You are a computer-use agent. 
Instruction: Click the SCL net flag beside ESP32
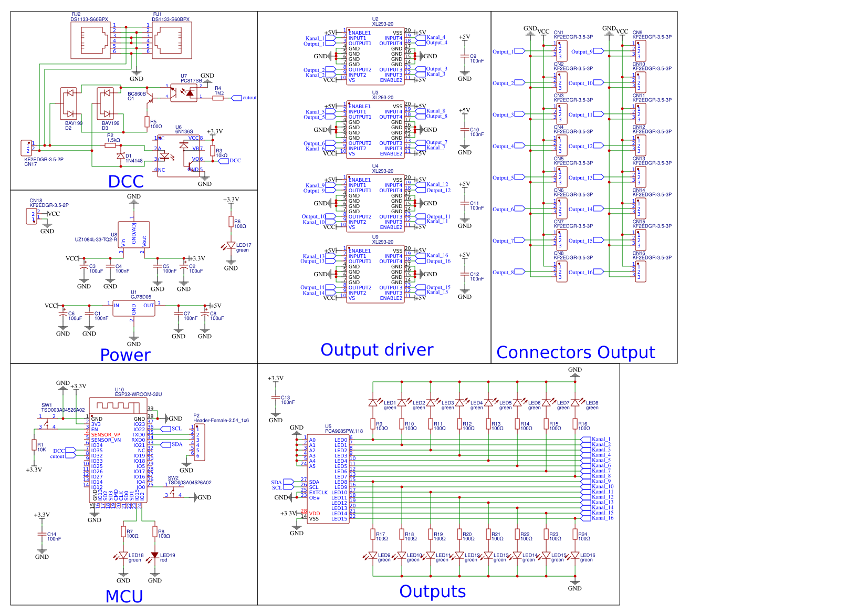pyautogui.click(x=172, y=429)
